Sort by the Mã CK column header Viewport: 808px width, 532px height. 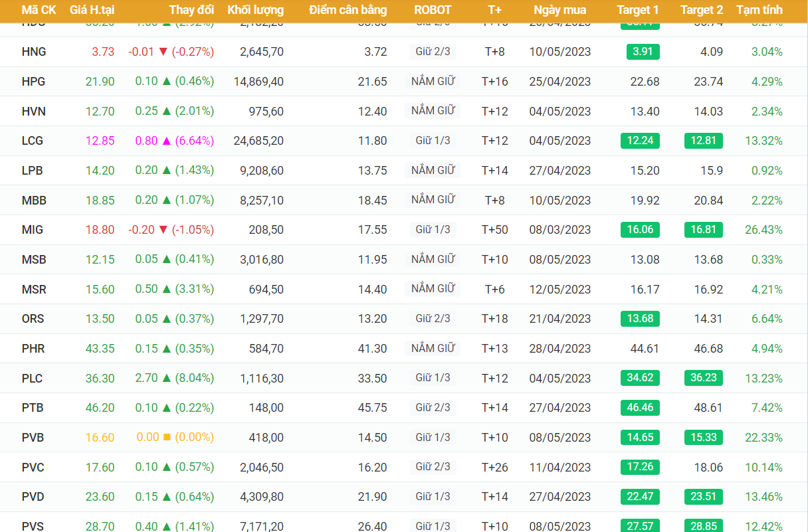point(39,10)
